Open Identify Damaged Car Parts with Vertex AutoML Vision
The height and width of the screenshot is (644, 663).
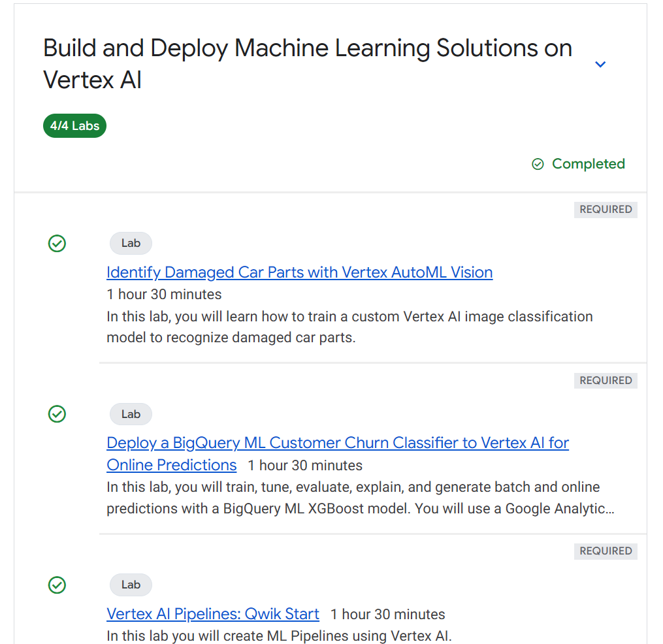pos(299,272)
